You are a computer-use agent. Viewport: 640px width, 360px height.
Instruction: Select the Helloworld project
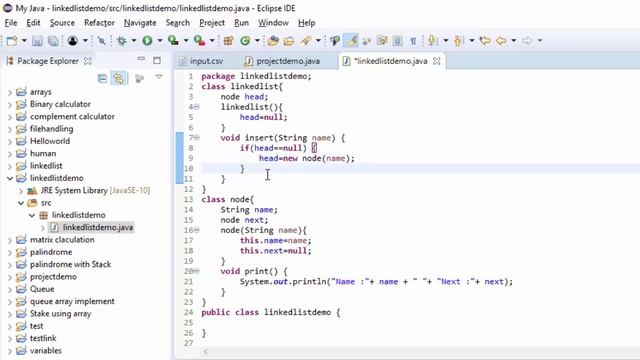50,141
